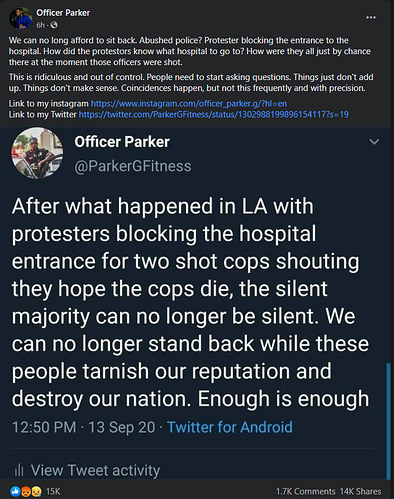394x499 pixels.
Task: Show the 1.7K Comments
Action: pyautogui.click(x=306, y=491)
